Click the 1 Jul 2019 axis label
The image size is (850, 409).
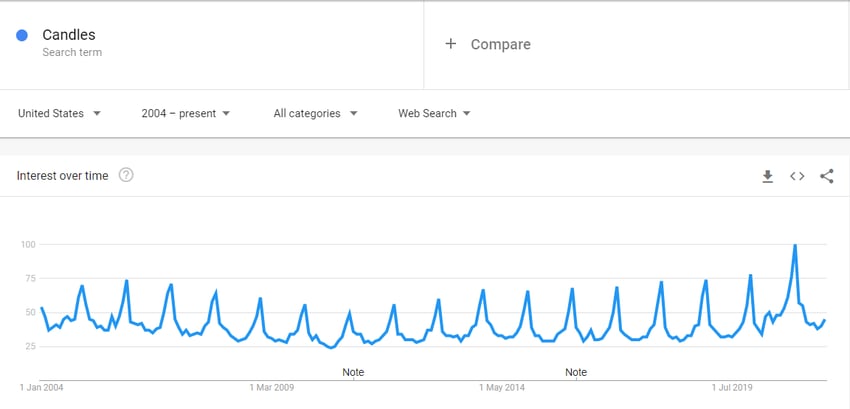[734, 388]
